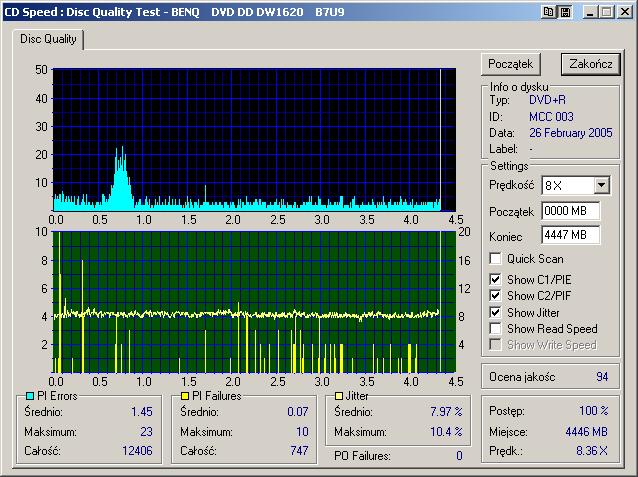This screenshot has width=638, height=477.
Task: Click the disc type value DVD+R
Action: 547,100
